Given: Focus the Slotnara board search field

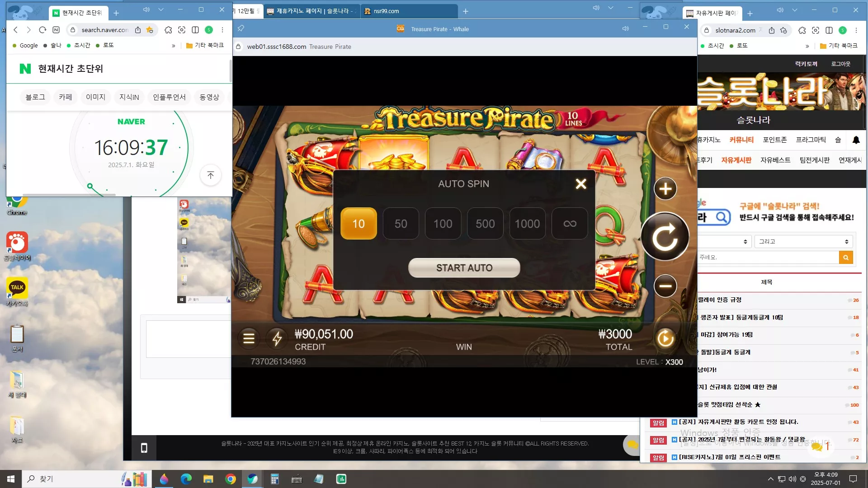Looking at the screenshot, I should 769,258.
